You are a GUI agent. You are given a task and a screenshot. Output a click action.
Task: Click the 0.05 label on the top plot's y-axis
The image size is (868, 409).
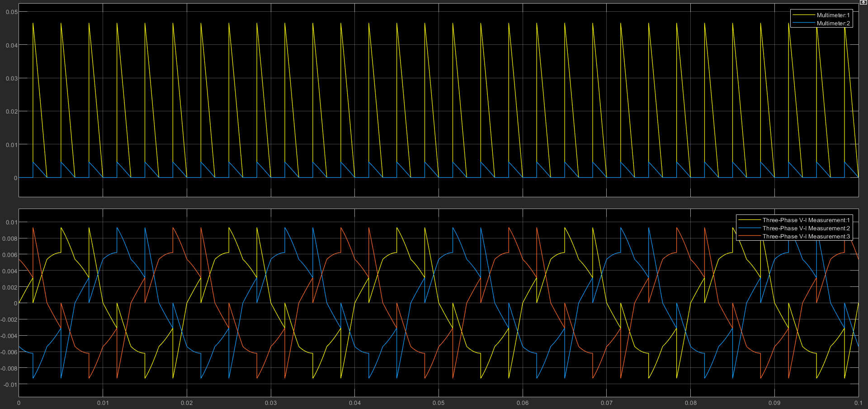(11, 12)
